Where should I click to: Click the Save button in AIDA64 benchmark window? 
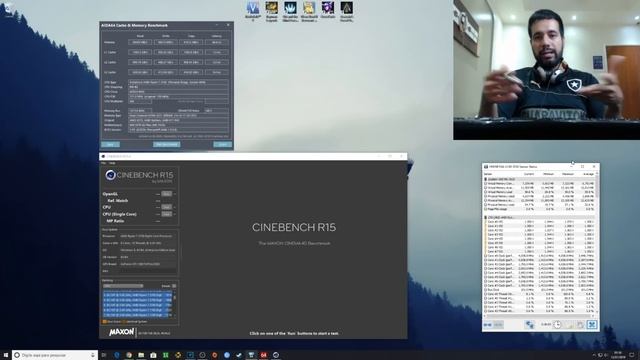click(x=110, y=144)
